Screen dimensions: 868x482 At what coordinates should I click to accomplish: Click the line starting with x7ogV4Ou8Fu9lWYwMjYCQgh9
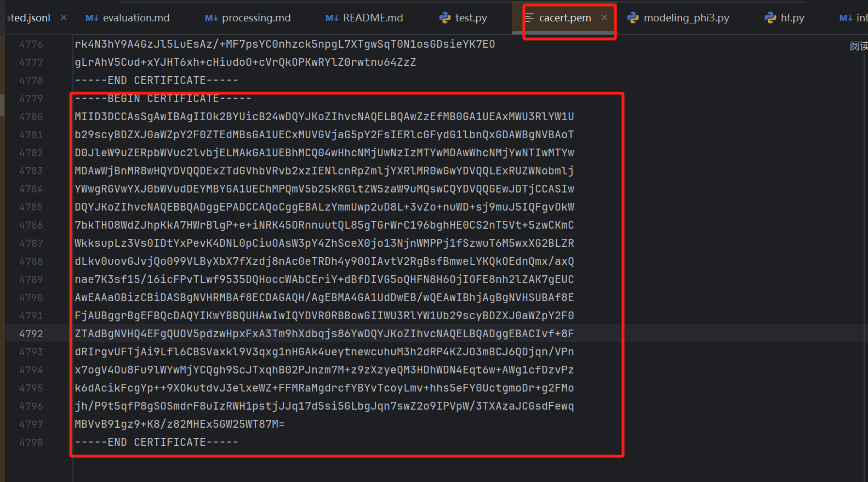[324, 370]
